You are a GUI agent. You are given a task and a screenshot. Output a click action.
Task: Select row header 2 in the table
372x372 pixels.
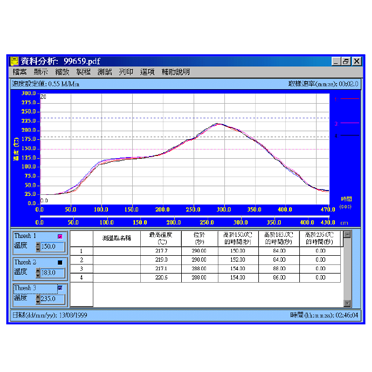(82, 260)
